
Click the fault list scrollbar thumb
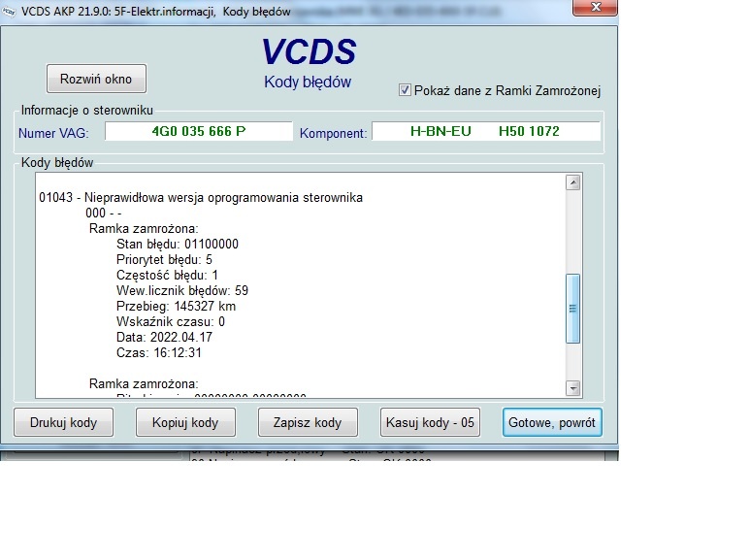[x=573, y=309]
